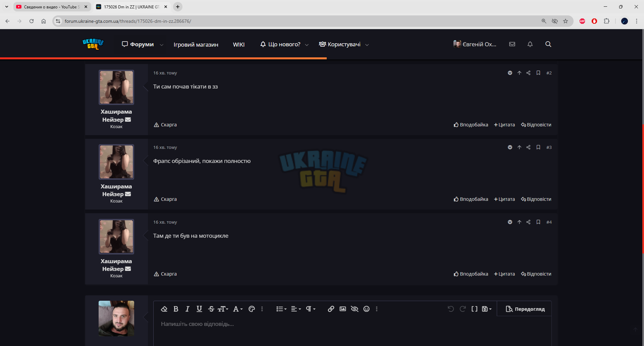The height and width of the screenshot is (346, 644).
Task: Undo last edit in the reply editor
Action: pos(451,309)
